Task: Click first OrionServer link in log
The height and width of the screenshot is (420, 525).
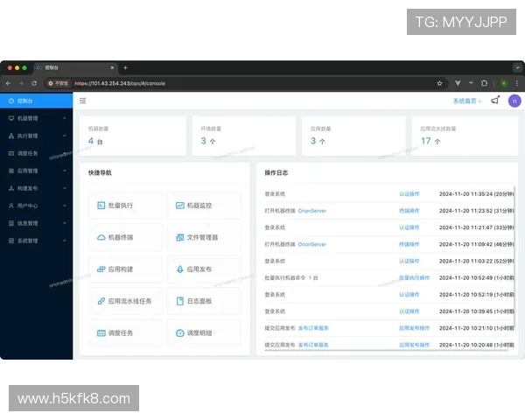Action: 311,211
